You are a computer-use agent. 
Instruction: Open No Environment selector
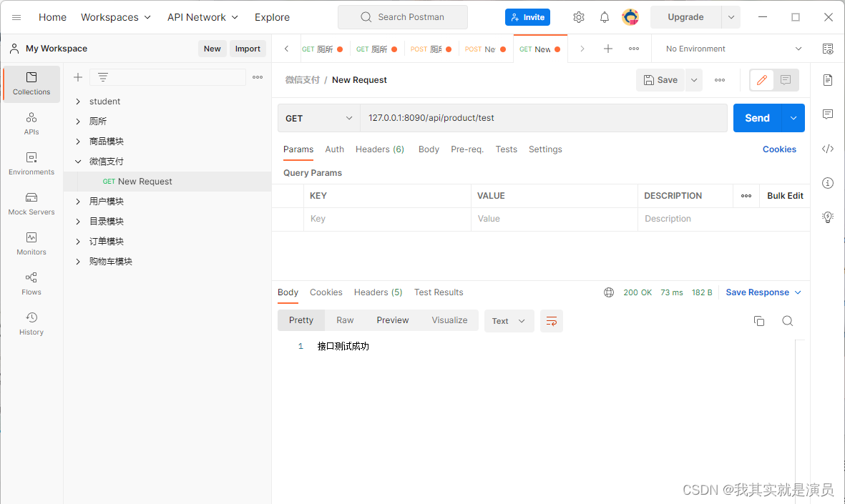(733, 49)
